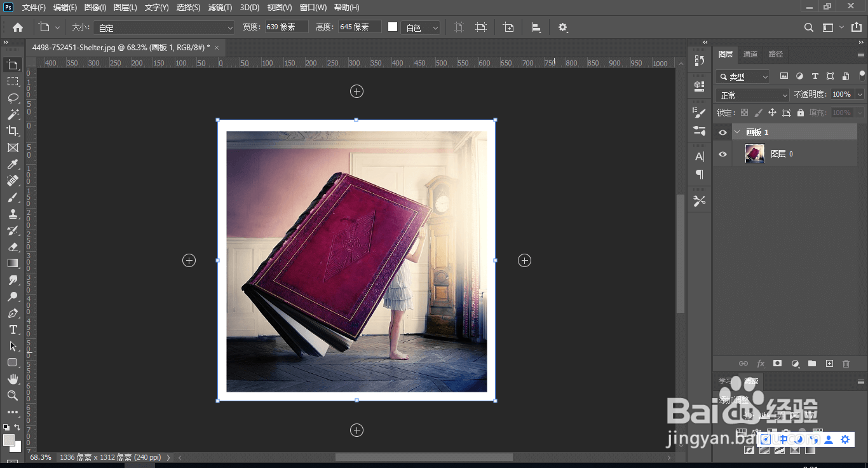Select the Lasso tool

pos(13,98)
